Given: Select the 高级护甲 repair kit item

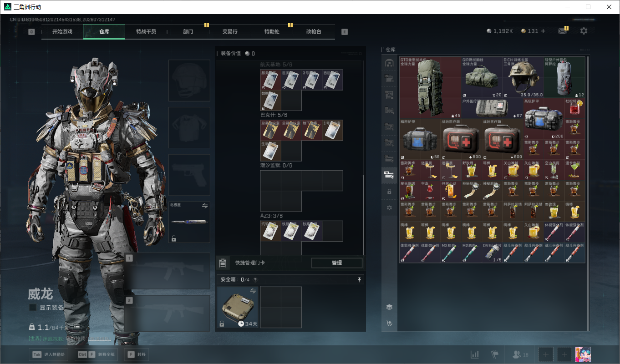Looking at the screenshot, I should (x=543, y=119).
